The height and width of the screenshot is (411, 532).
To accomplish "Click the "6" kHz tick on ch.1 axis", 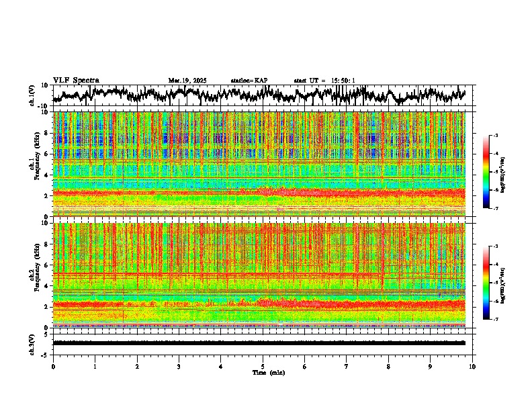I will (47, 154).
